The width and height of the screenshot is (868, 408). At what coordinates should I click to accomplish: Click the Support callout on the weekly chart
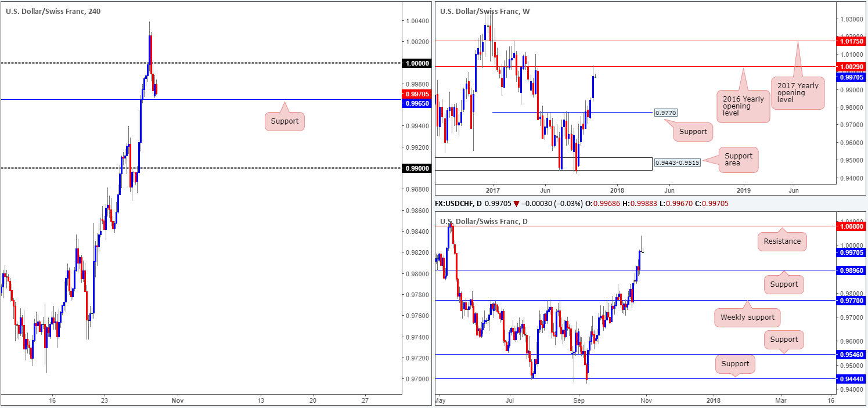pyautogui.click(x=693, y=132)
